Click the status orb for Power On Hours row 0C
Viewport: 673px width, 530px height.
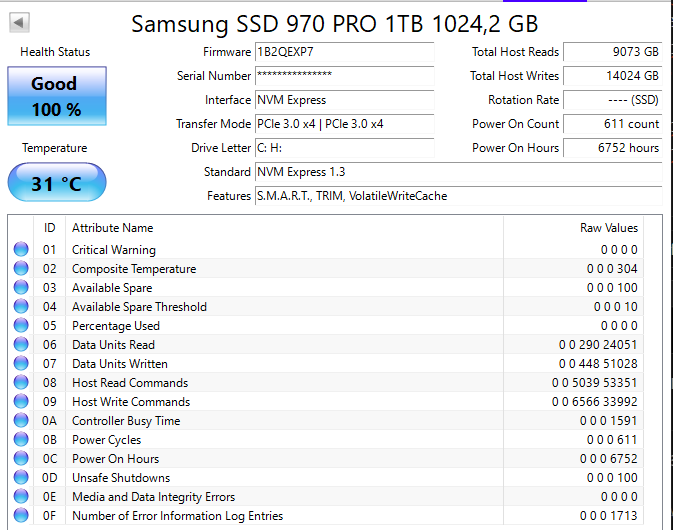[21, 458]
